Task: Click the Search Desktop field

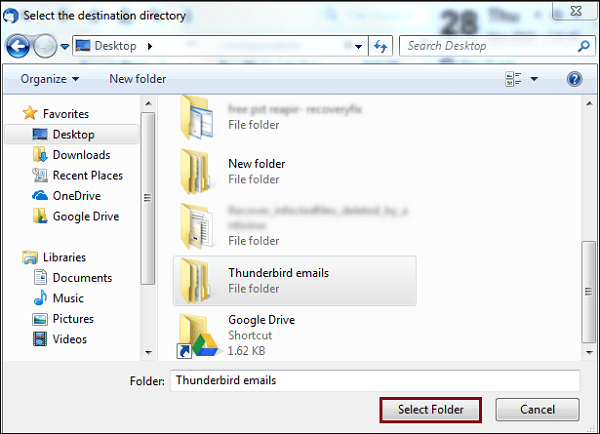Action: point(497,46)
